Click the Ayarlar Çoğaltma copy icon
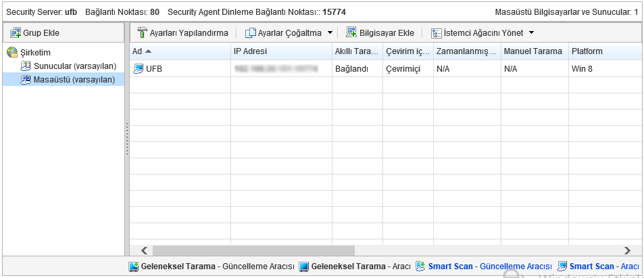 click(251, 32)
